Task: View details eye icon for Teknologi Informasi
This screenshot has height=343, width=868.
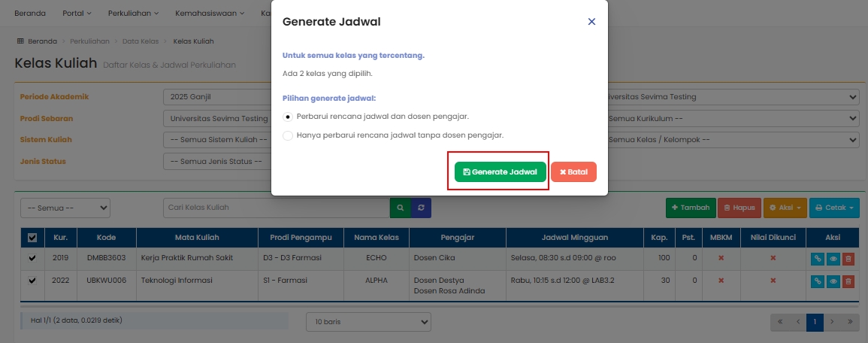Action: pos(833,281)
